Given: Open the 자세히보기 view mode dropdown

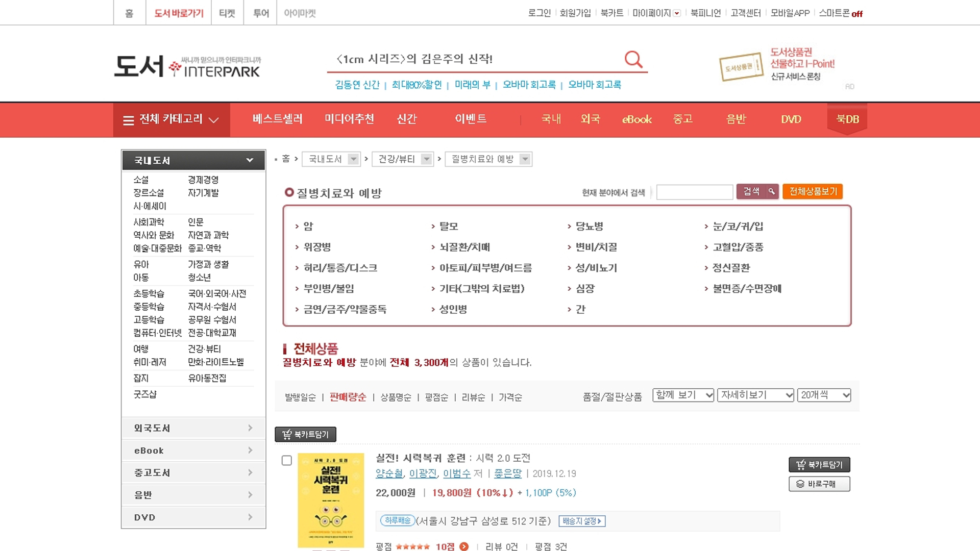Looking at the screenshot, I should click(755, 395).
